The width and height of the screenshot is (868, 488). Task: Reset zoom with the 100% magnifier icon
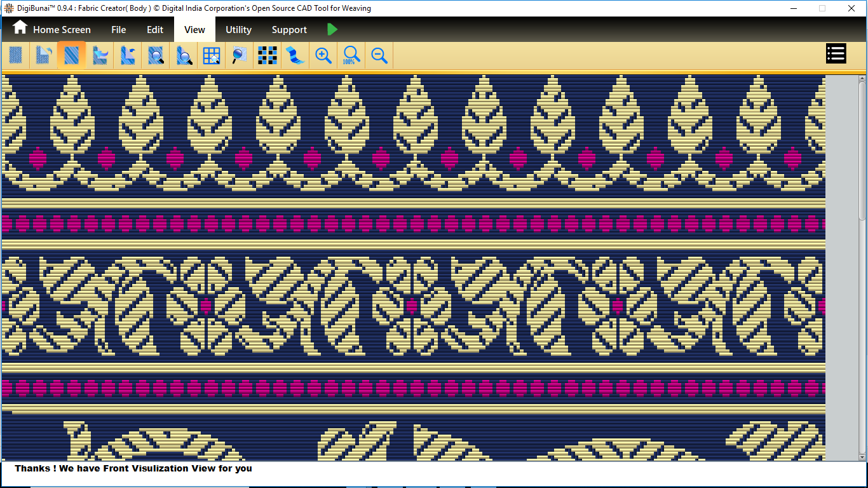point(351,56)
